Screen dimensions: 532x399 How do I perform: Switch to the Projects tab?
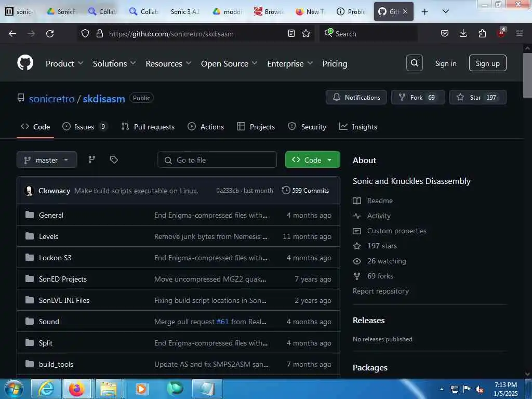pos(256,127)
